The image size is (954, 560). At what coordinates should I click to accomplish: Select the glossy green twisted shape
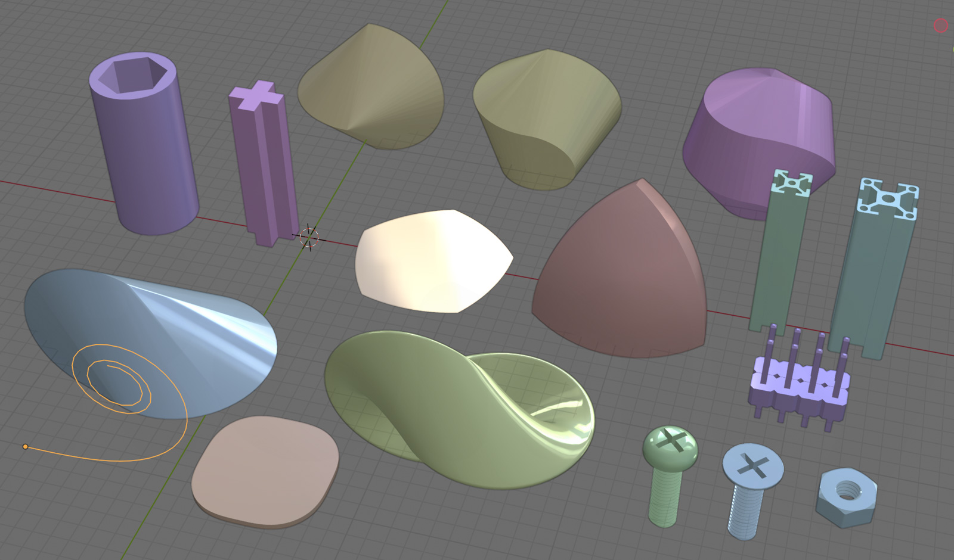pos(459,410)
